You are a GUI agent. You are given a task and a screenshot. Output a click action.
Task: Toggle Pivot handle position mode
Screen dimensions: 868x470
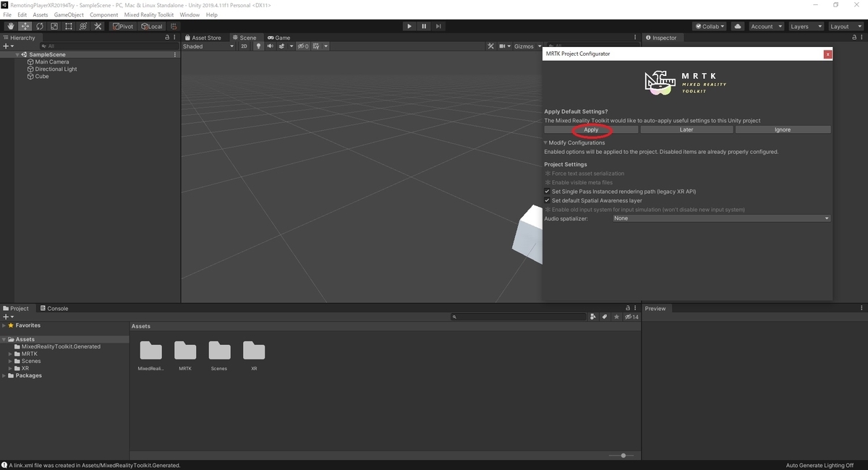(123, 27)
